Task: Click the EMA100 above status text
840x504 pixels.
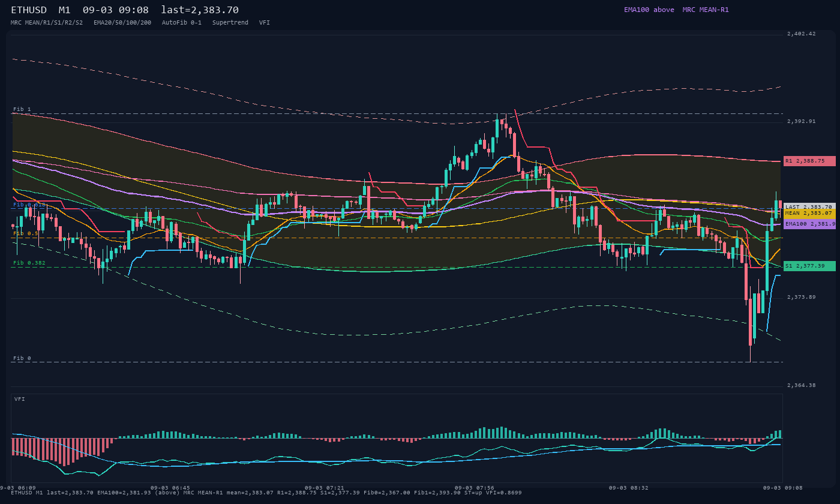Action: [649, 10]
